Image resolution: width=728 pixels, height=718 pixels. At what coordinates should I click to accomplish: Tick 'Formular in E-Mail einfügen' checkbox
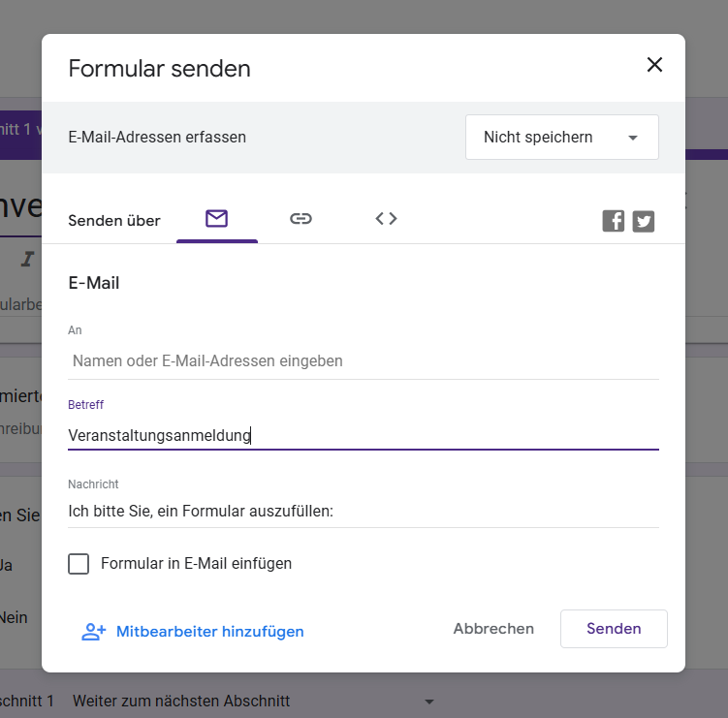point(79,564)
